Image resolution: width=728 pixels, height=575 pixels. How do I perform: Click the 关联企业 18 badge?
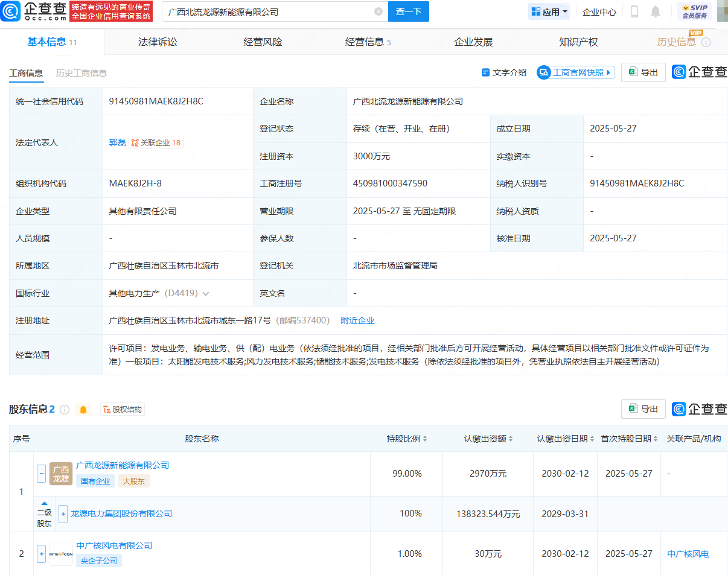tap(156, 143)
